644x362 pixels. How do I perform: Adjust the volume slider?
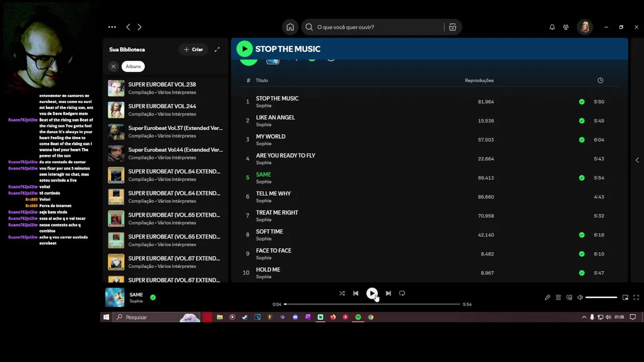click(x=601, y=297)
